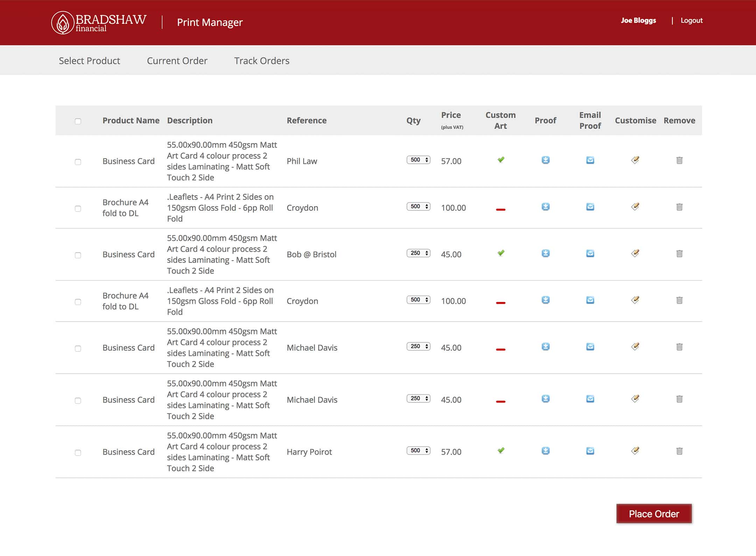Select the Phil Law row checkbox
Image resolution: width=756 pixels, height=556 pixels.
pos(78,162)
